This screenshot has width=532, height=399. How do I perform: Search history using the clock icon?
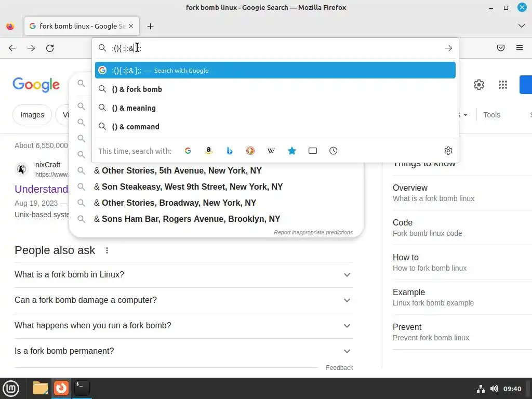333,151
